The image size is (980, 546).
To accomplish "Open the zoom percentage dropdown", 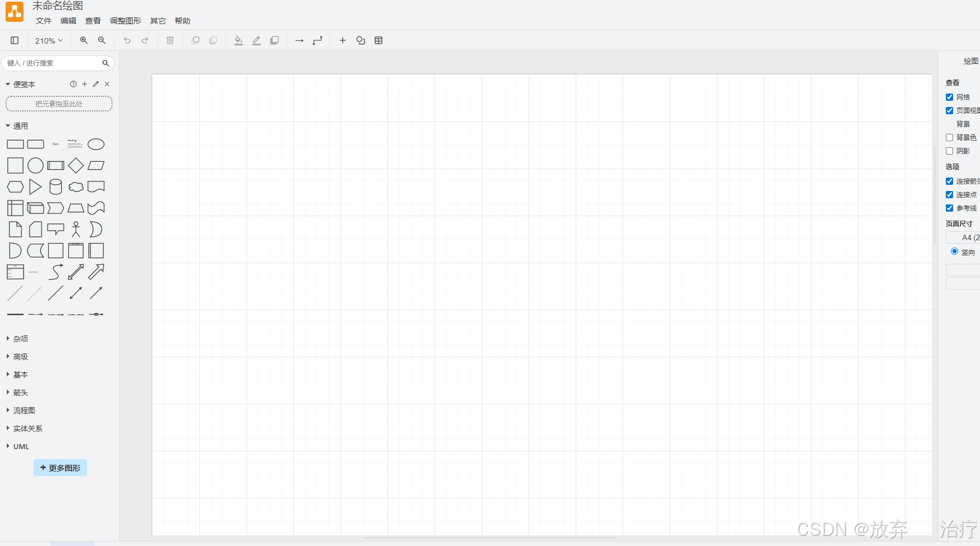I will coord(48,40).
